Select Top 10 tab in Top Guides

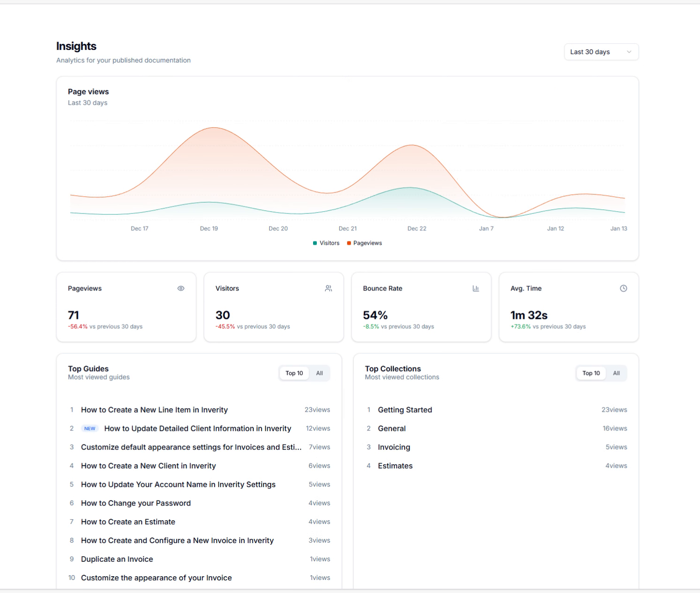tap(294, 373)
